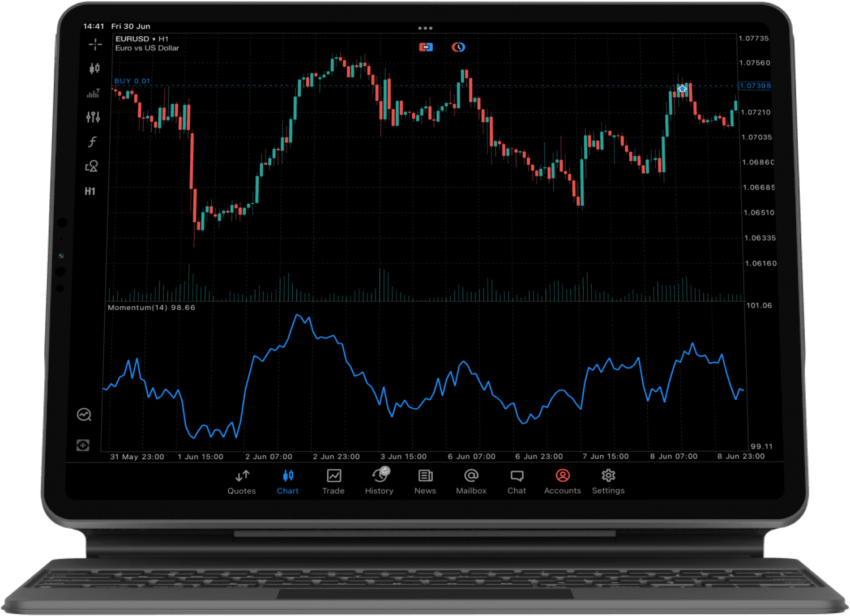Image resolution: width=850 pixels, height=616 pixels.
Task: Click the candlestick chart type icon
Action: click(95, 69)
